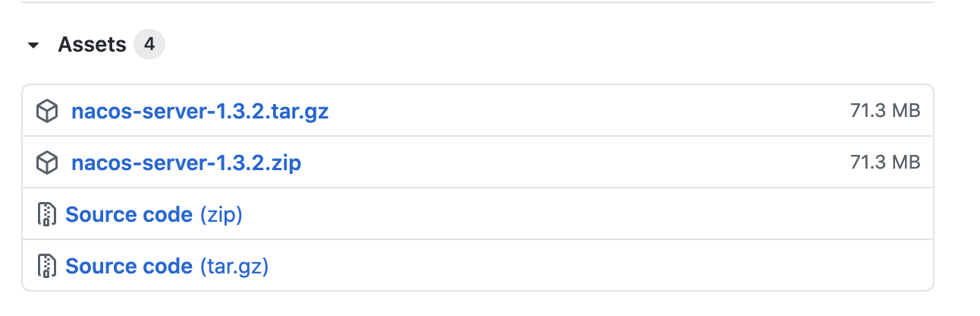Click package icon beside nacos-server-1.3.2.tar.gz

pyautogui.click(x=47, y=112)
